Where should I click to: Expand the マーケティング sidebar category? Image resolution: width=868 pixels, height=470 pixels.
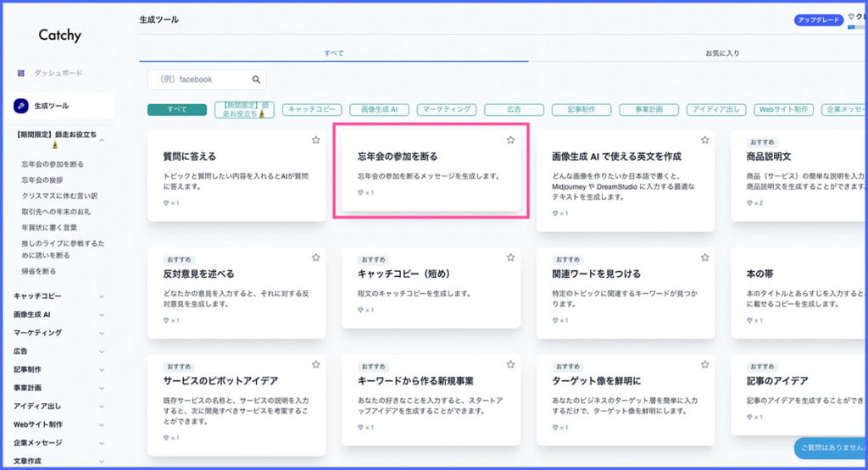pyautogui.click(x=102, y=333)
